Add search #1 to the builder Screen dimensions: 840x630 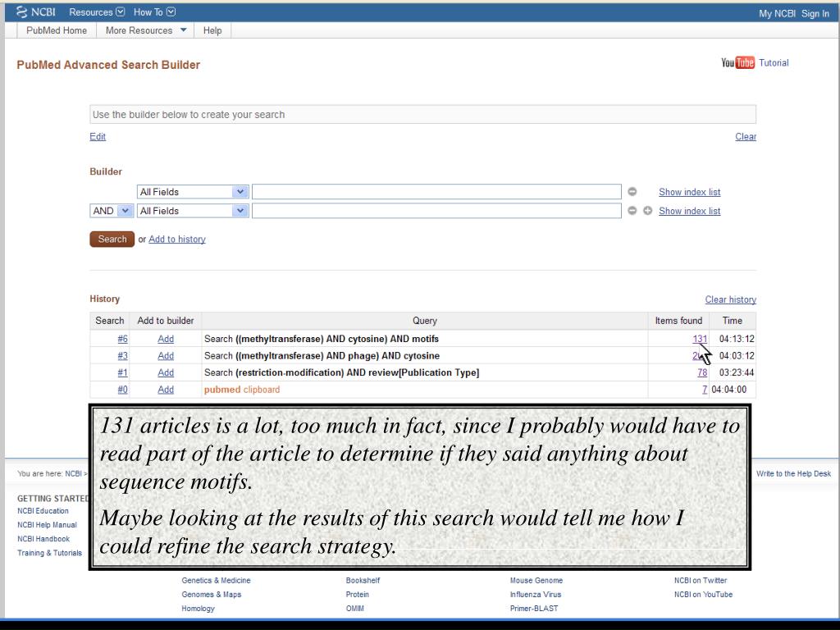coord(166,372)
